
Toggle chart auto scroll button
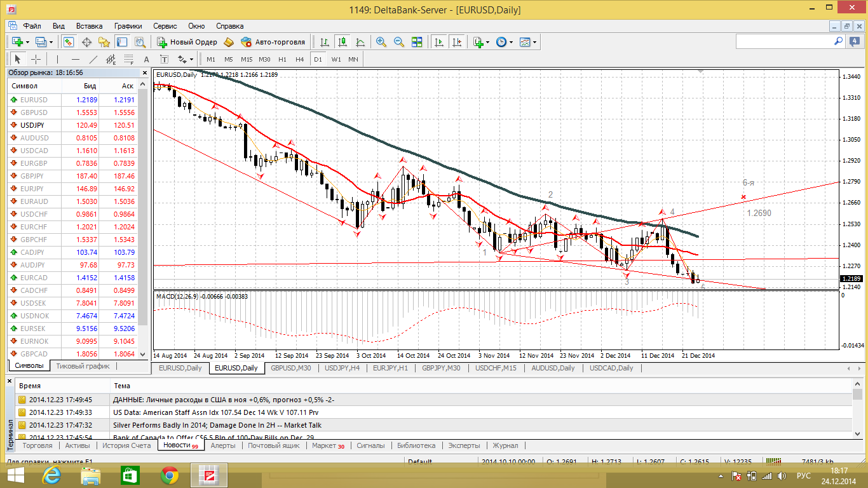[x=438, y=42]
